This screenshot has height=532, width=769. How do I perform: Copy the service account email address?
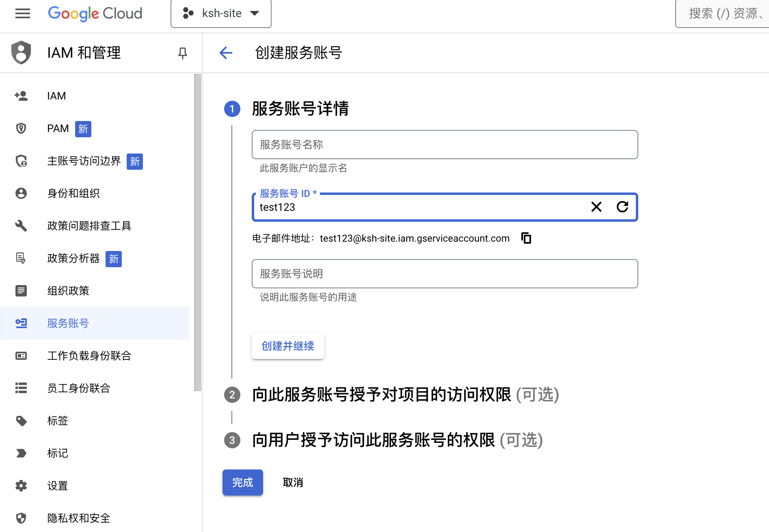526,238
